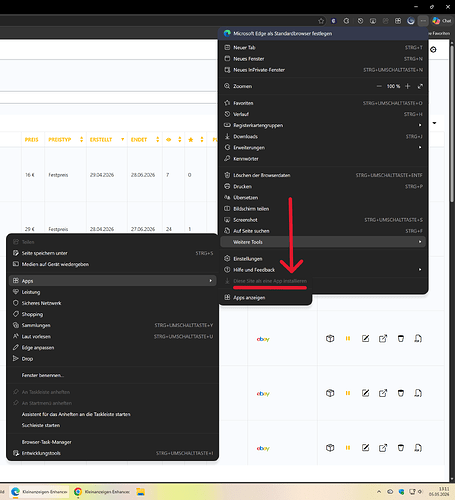Pause the third eBay listing
This screenshot has height=500, width=455.
pyautogui.click(x=348, y=448)
